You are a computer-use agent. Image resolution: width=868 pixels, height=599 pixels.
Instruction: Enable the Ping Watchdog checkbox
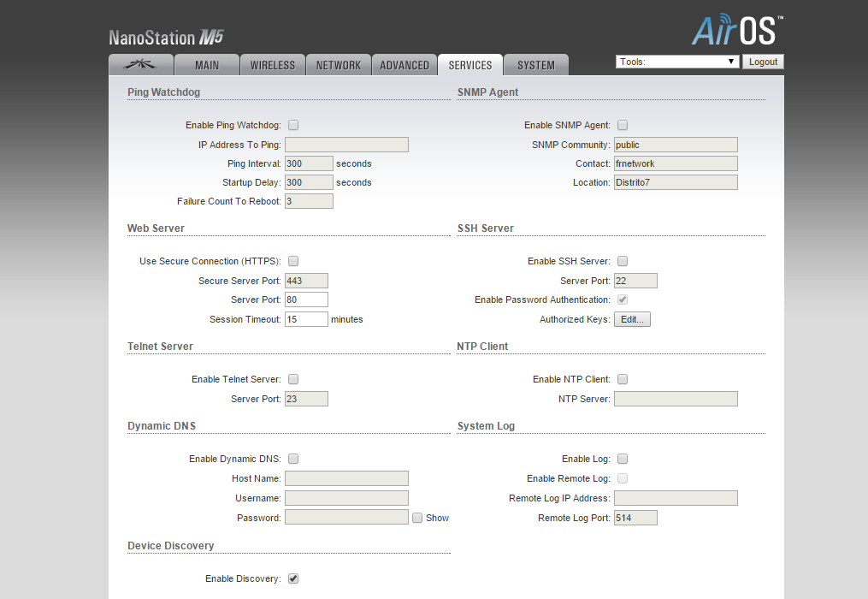pyautogui.click(x=293, y=126)
